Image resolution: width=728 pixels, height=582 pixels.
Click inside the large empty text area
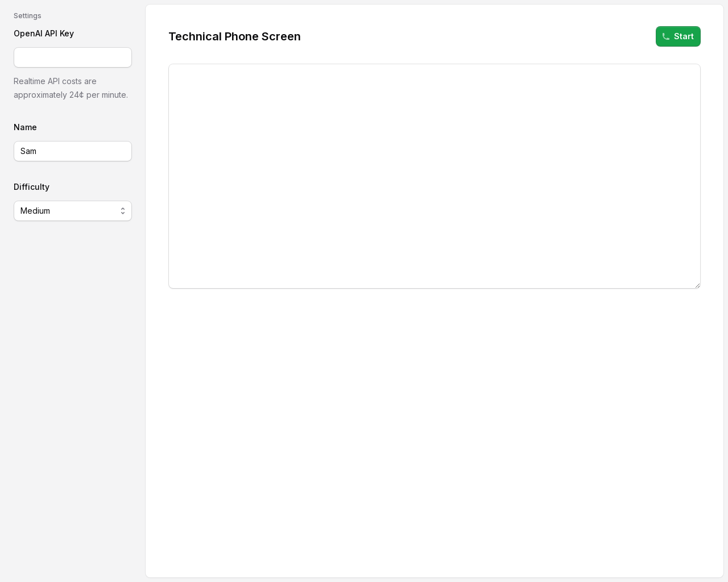435,176
